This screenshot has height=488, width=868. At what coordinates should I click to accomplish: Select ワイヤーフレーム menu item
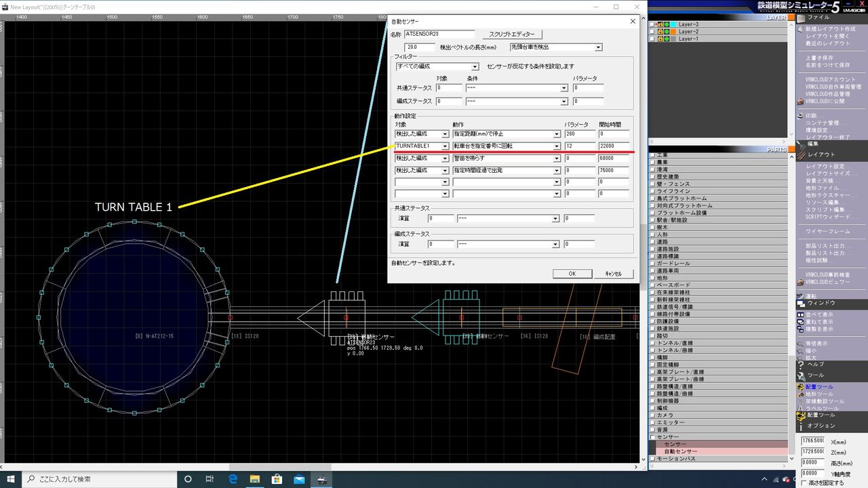point(827,231)
